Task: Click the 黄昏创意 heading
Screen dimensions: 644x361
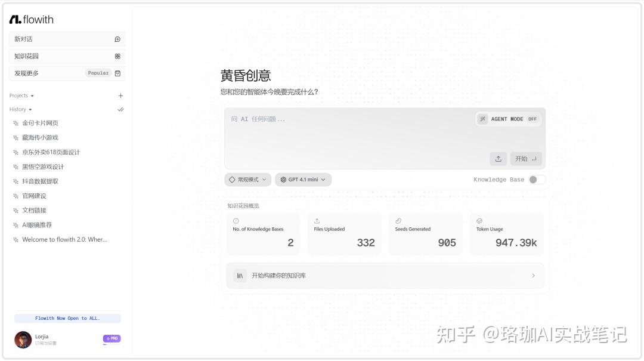Action: pos(246,76)
